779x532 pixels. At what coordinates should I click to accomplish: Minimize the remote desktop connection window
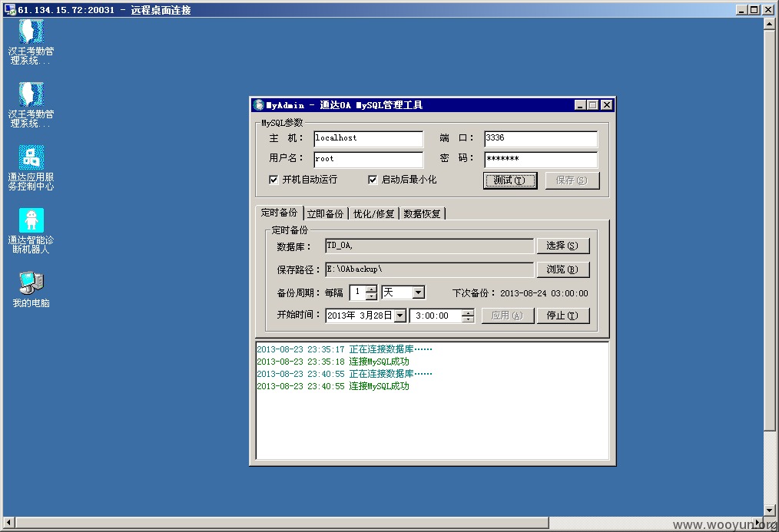pyautogui.click(x=741, y=9)
